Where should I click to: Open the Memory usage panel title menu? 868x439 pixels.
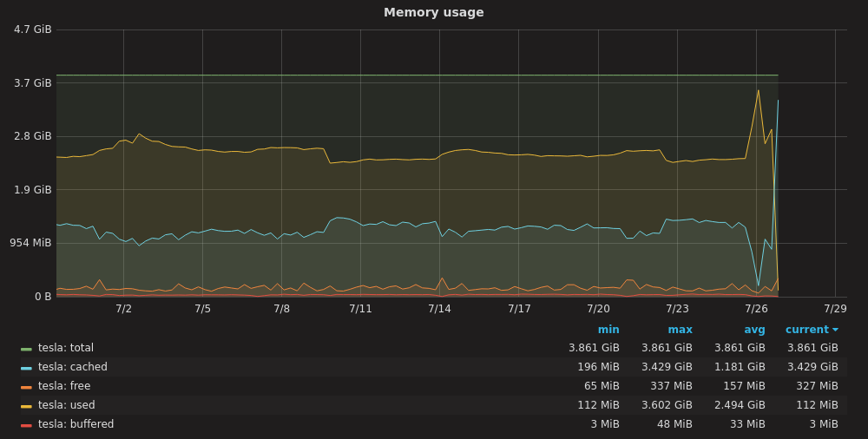click(x=433, y=12)
